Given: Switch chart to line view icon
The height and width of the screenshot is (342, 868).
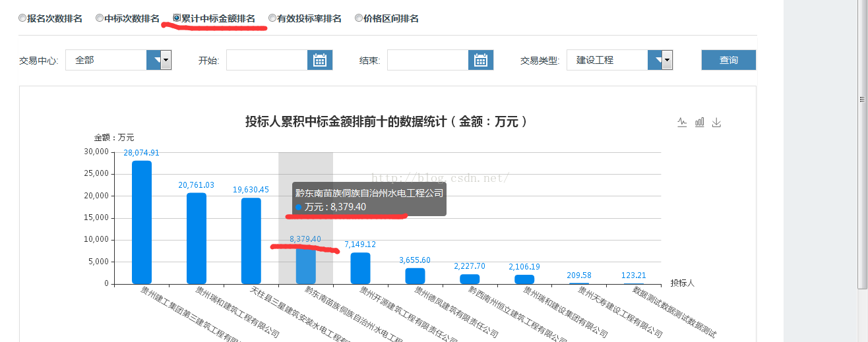Looking at the screenshot, I should tap(683, 122).
